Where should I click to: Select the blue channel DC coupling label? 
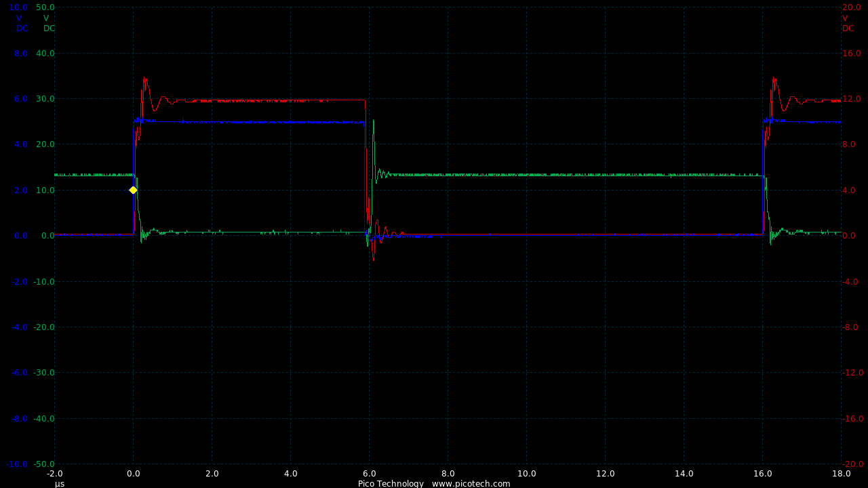tap(22, 28)
